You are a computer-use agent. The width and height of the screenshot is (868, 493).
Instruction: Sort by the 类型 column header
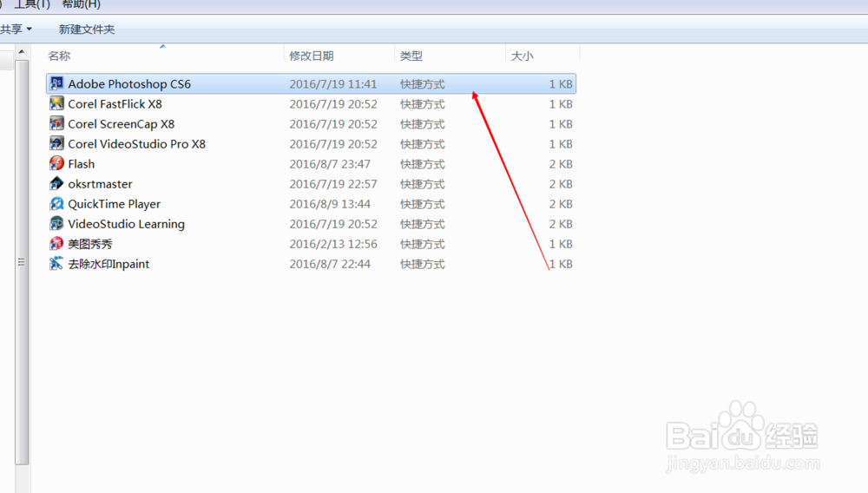[x=411, y=56]
